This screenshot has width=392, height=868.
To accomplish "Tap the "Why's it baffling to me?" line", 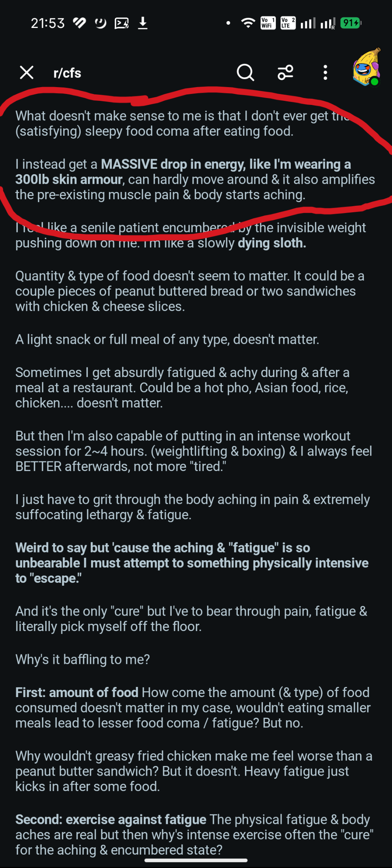I will 83,659.
